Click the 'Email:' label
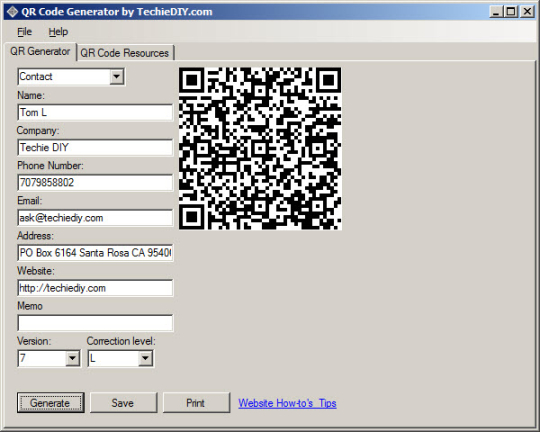The image size is (540, 432). click(x=30, y=201)
